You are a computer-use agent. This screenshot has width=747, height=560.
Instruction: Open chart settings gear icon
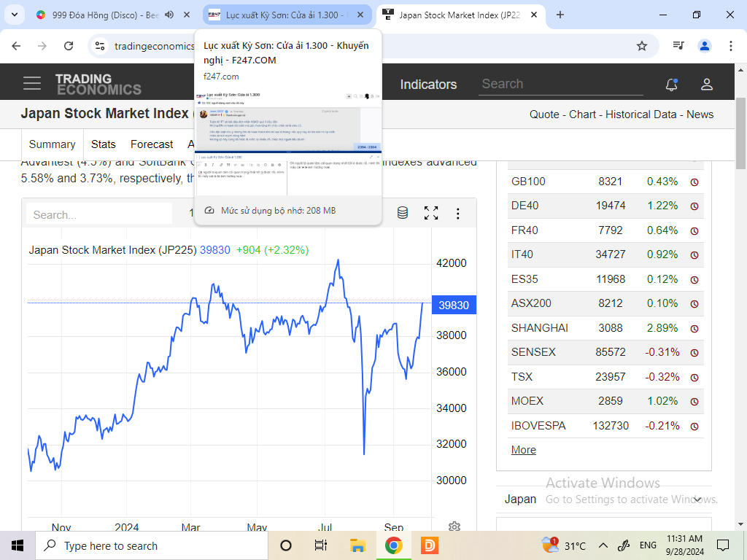click(x=454, y=526)
